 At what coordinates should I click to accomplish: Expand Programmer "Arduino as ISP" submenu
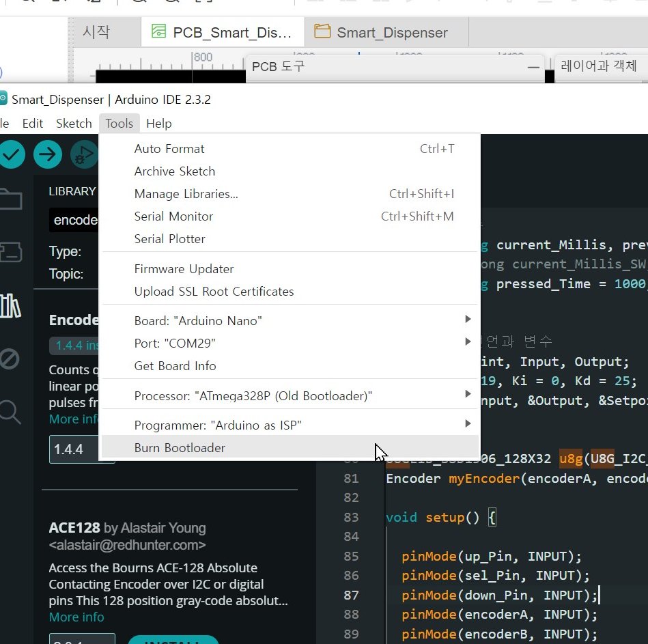(x=290, y=425)
